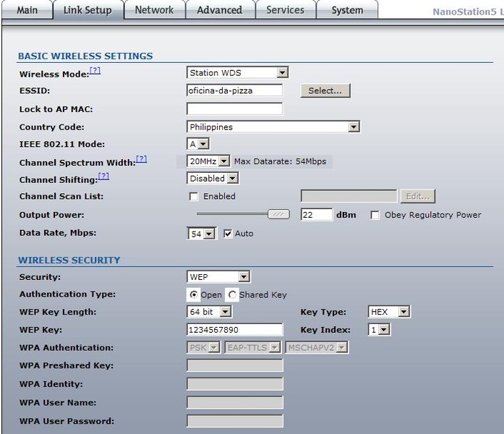Open the WEP Key Length dropdown
504x434 pixels.
coord(209,312)
